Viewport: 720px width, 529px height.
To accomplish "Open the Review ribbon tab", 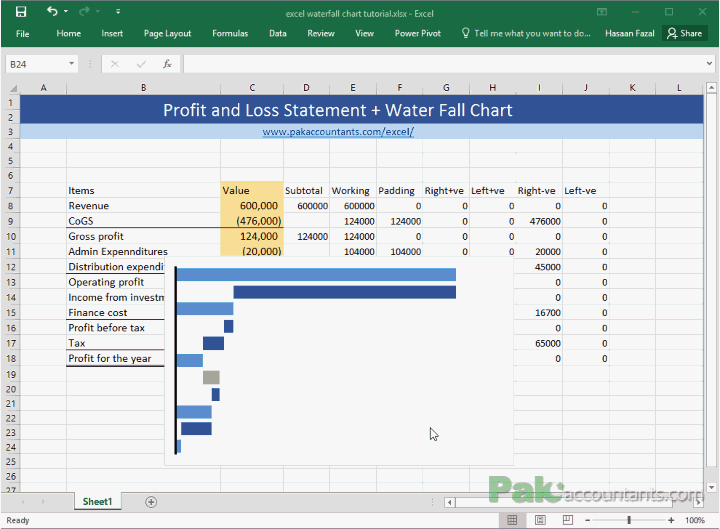I will pos(321,34).
